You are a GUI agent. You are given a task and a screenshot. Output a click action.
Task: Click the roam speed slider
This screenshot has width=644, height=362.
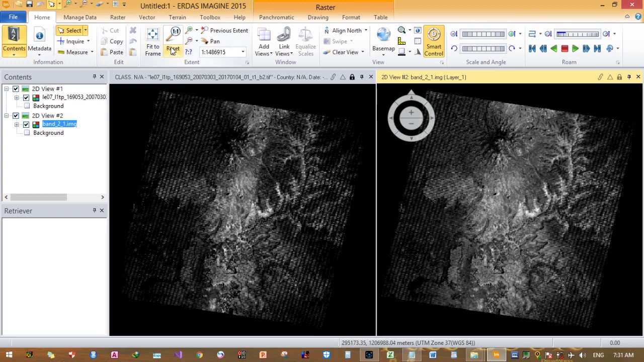(578, 34)
